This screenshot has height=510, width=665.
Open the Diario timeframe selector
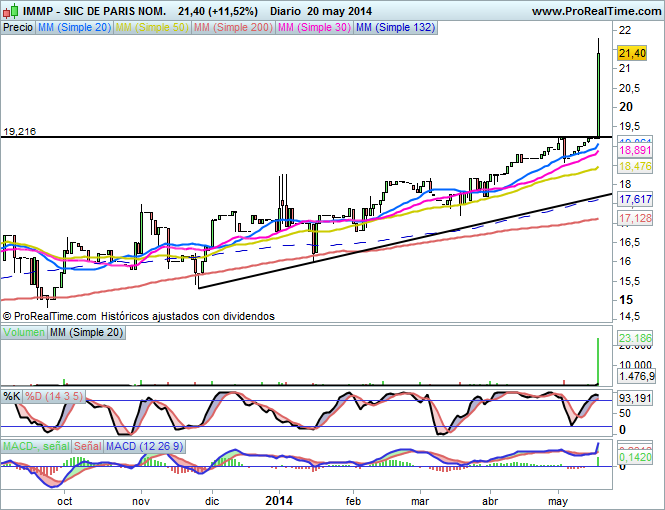click(290, 11)
